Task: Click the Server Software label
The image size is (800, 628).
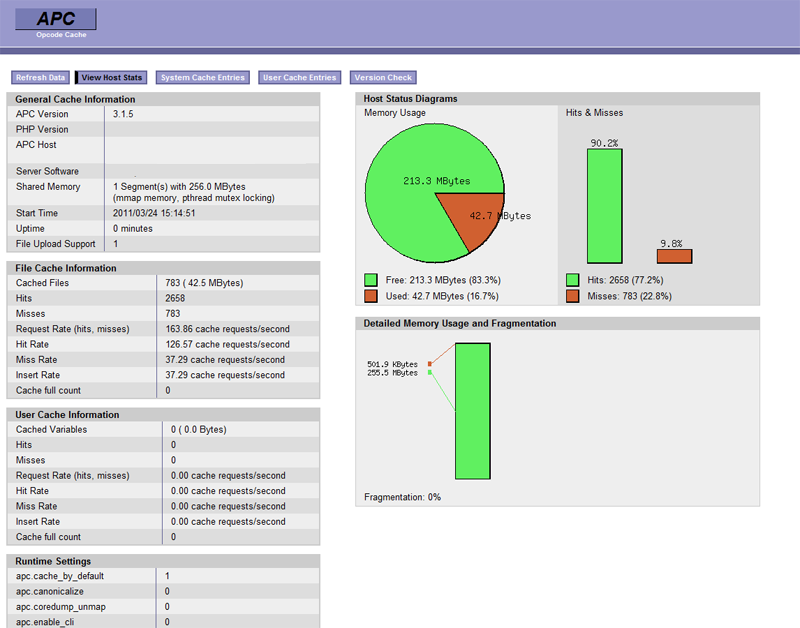Action: coord(47,171)
